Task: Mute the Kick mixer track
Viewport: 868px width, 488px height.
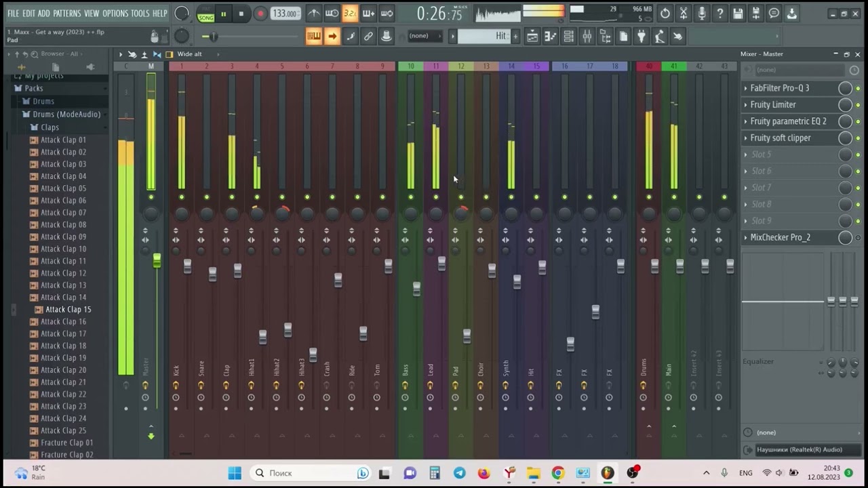Action: (182, 197)
